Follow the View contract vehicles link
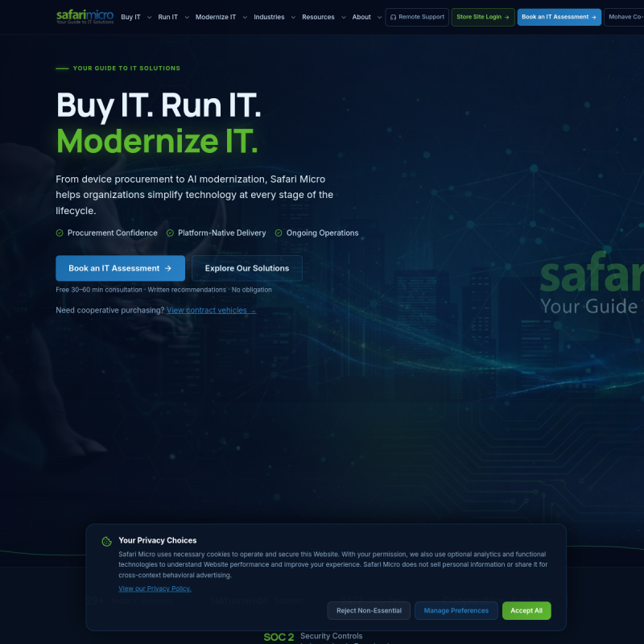 (x=211, y=310)
